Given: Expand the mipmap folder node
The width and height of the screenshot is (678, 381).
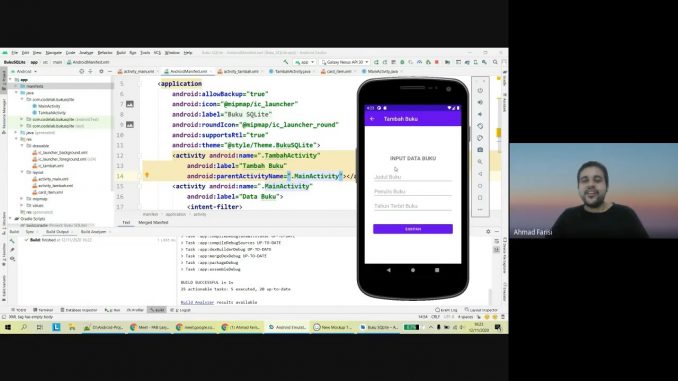Looking at the screenshot, I should point(22,199).
